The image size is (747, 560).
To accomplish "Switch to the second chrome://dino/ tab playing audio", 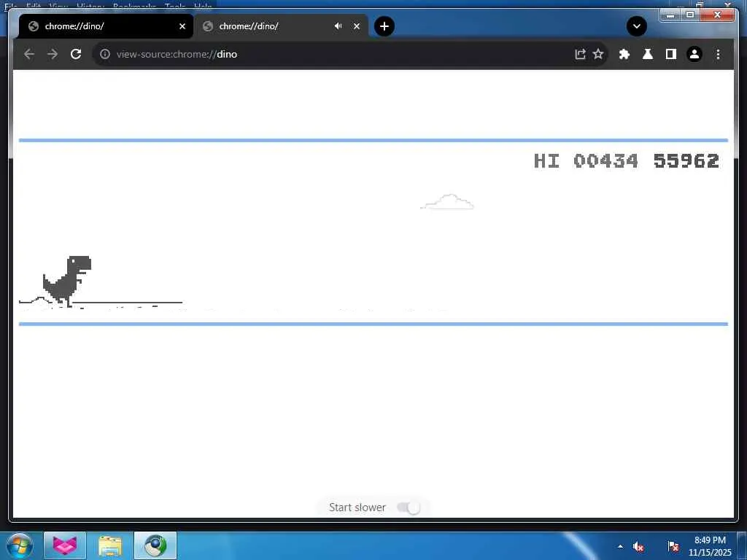I will tap(281, 26).
